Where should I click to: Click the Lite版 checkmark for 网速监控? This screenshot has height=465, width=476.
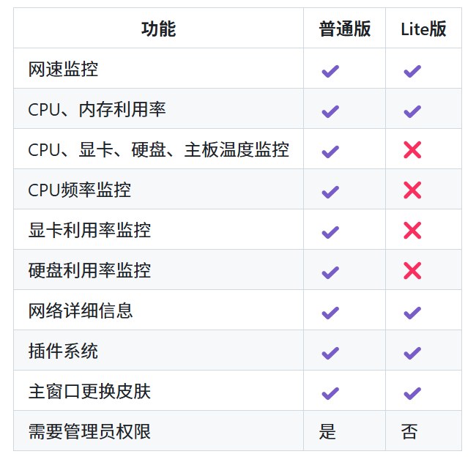click(412, 71)
